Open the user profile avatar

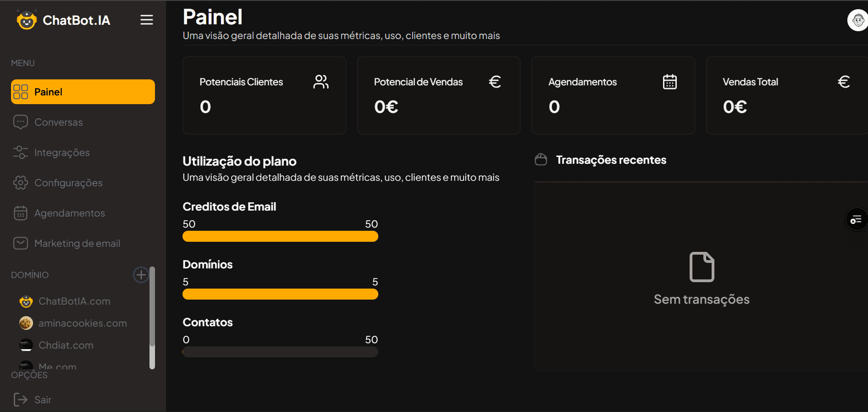857,20
